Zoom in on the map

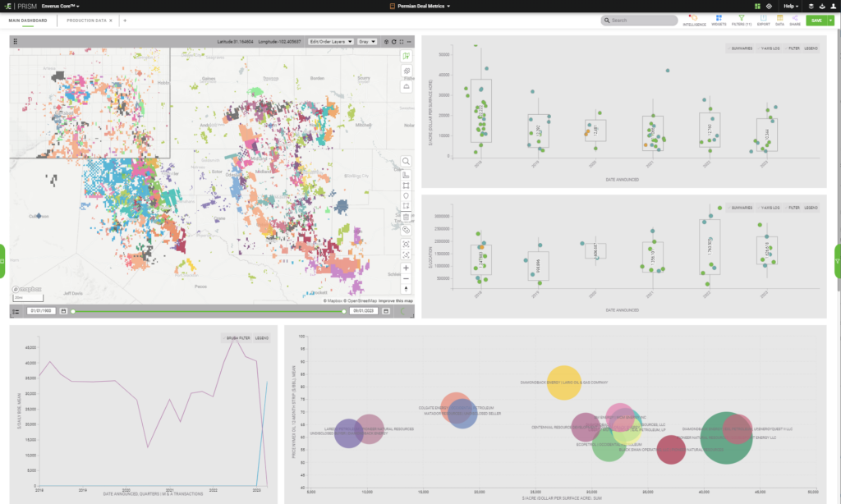407,268
